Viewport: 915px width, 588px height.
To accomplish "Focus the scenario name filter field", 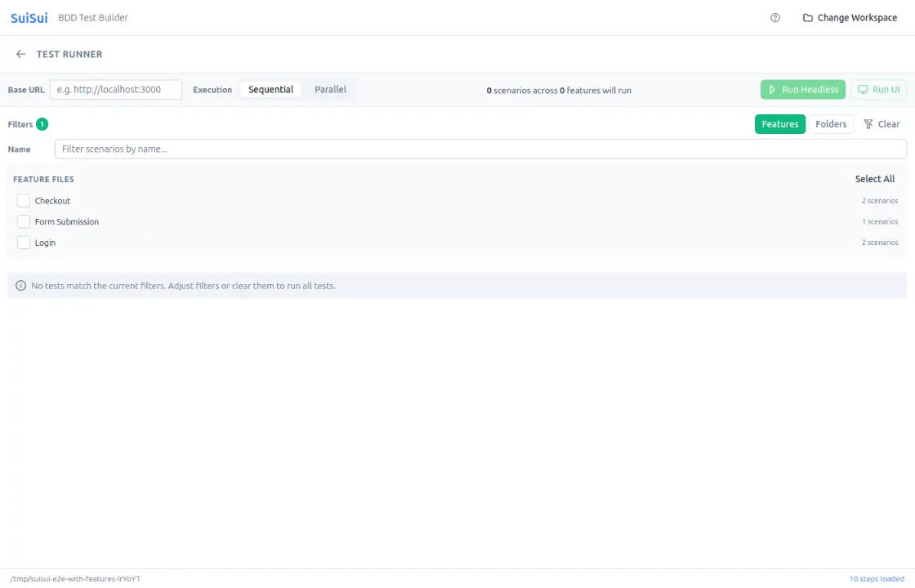I will (x=481, y=149).
